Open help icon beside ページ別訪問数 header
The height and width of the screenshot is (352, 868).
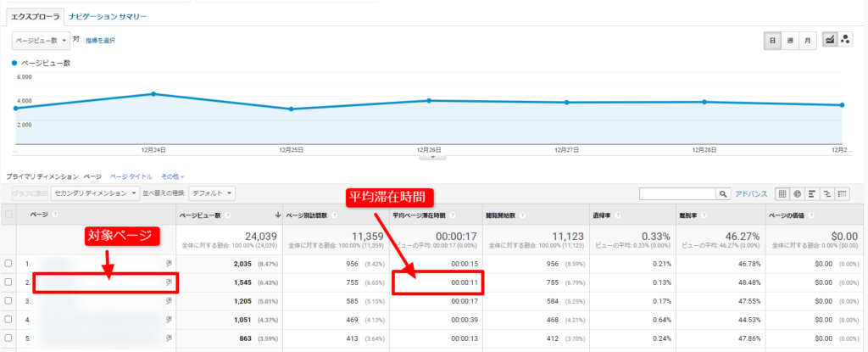pyautogui.click(x=335, y=215)
